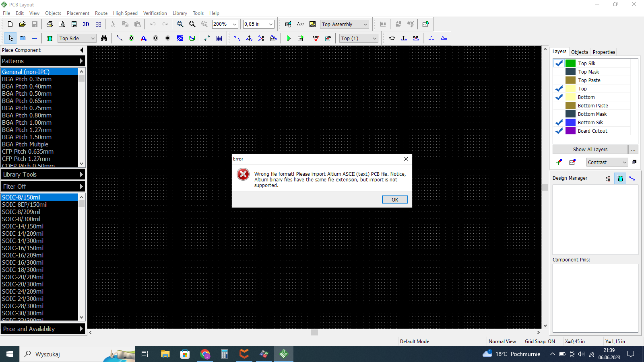Viewport: 644px width, 362px height.
Task: Click the Add Layer plus icon
Action: coord(559,162)
